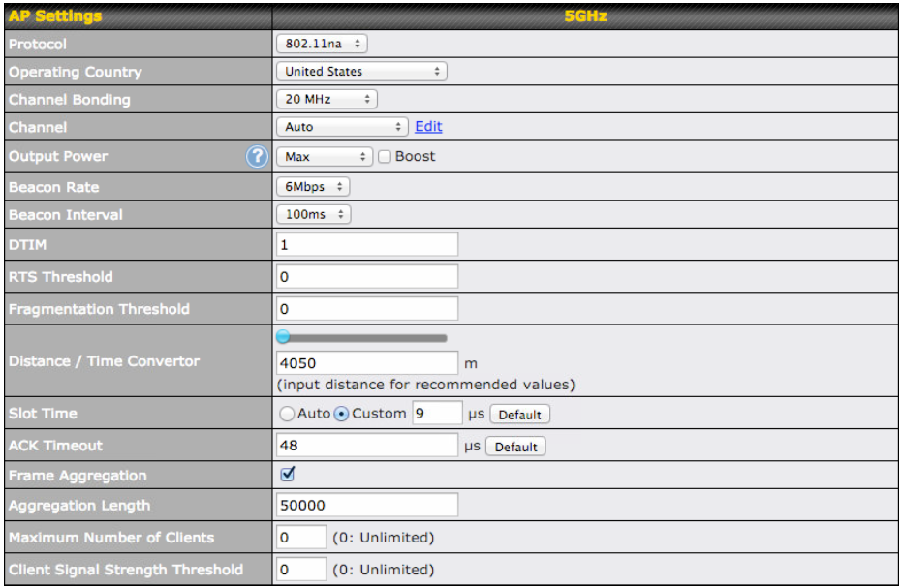Open the Operating Country dropdown
Screen dimensions: 903x588
361,72
